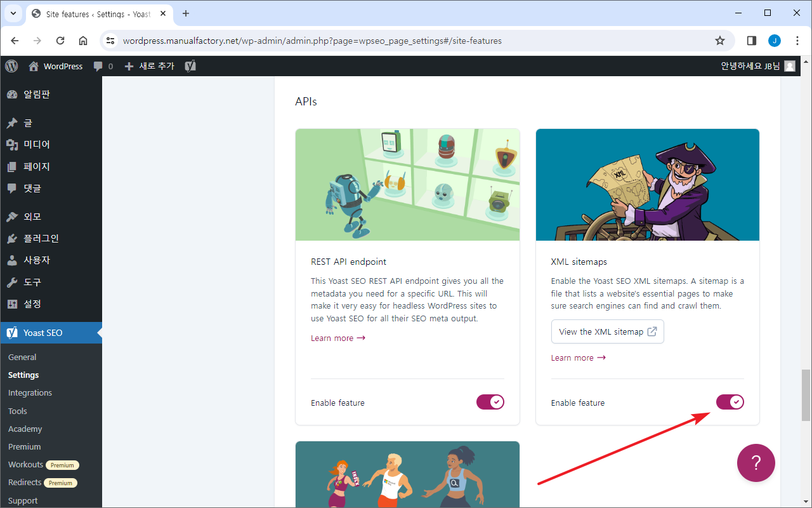
Task: Open the WordPress site home link
Action: (x=56, y=66)
